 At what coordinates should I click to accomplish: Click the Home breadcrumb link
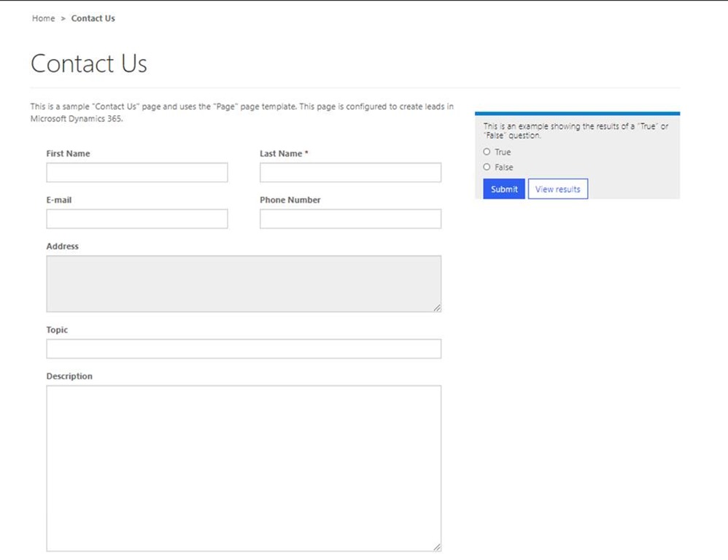point(43,18)
